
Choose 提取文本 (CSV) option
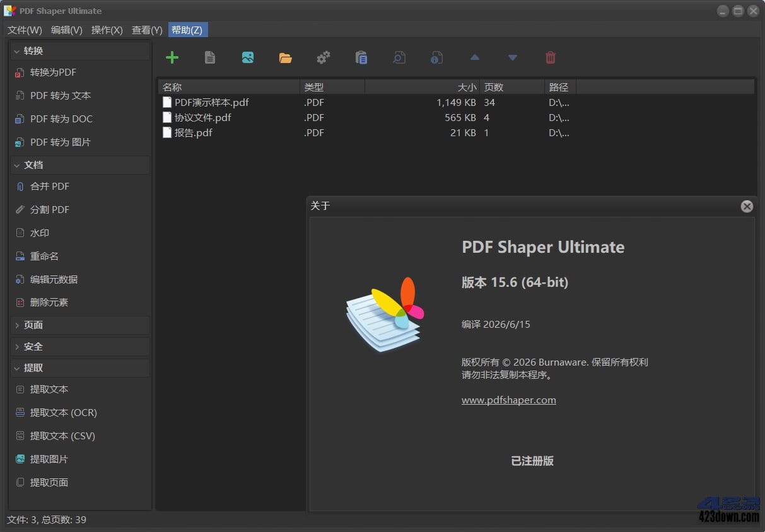(62, 436)
